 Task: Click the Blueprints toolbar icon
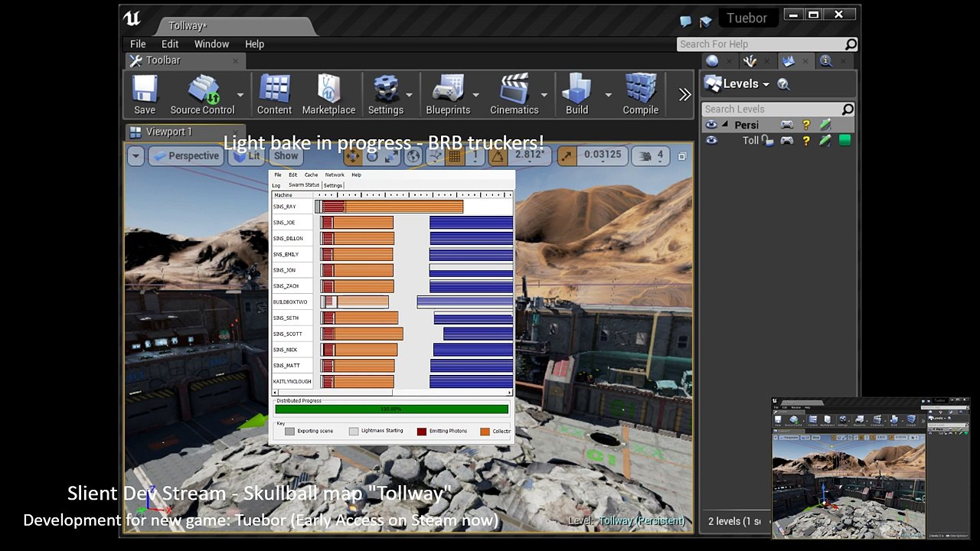click(448, 89)
